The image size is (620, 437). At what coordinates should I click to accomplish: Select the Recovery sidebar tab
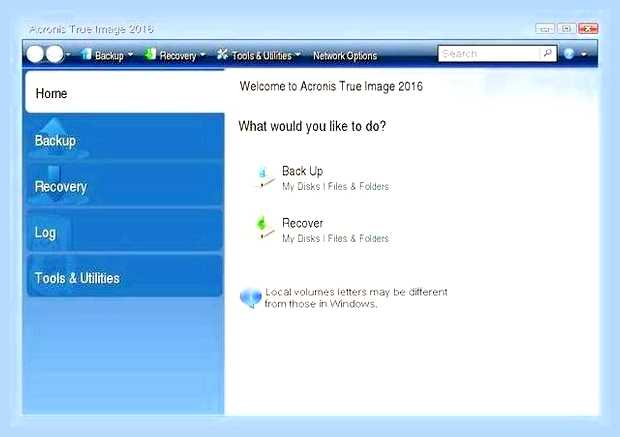(125, 184)
